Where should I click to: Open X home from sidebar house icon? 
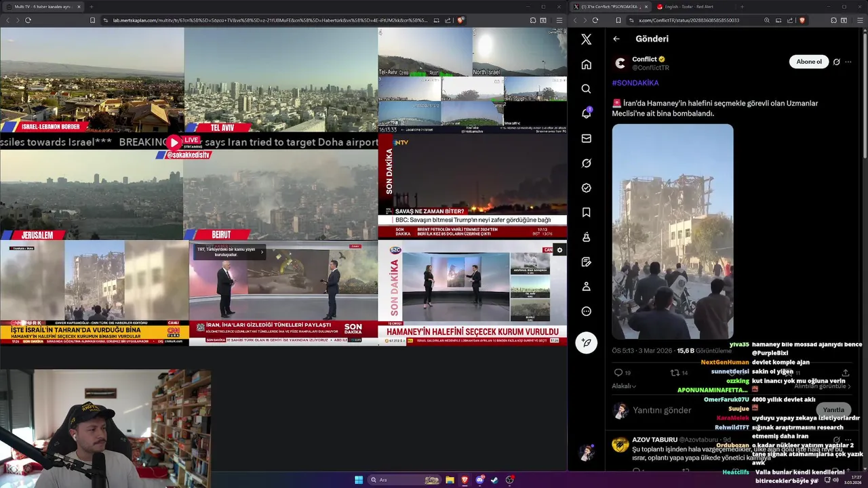click(586, 64)
